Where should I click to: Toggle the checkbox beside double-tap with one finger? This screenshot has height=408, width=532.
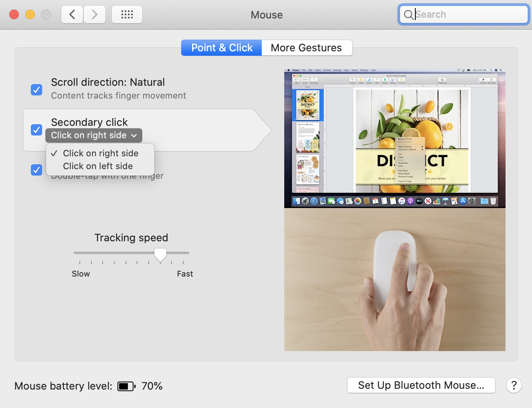(36, 170)
